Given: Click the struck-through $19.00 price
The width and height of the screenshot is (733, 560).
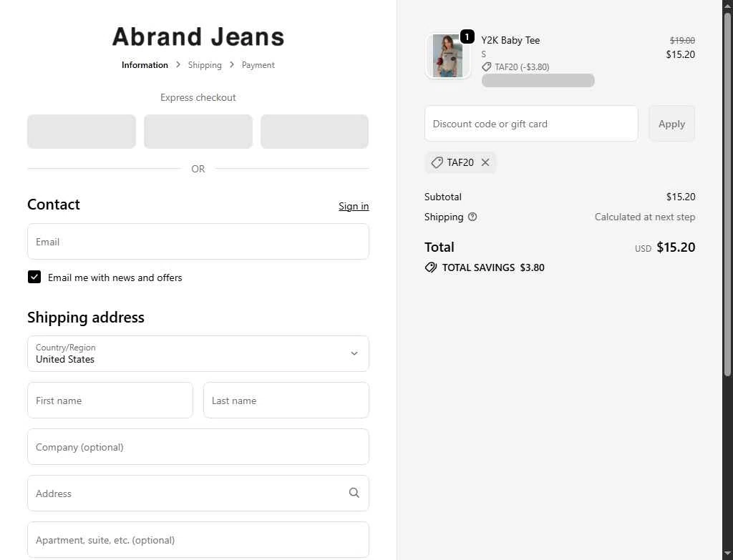Looking at the screenshot, I should coord(682,41).
